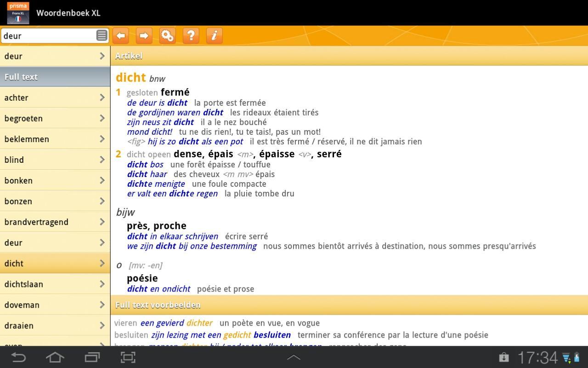Click chevron next to 'bonken'
The height and width of the screenshot is (368, 588).
[x=102, y=180]
